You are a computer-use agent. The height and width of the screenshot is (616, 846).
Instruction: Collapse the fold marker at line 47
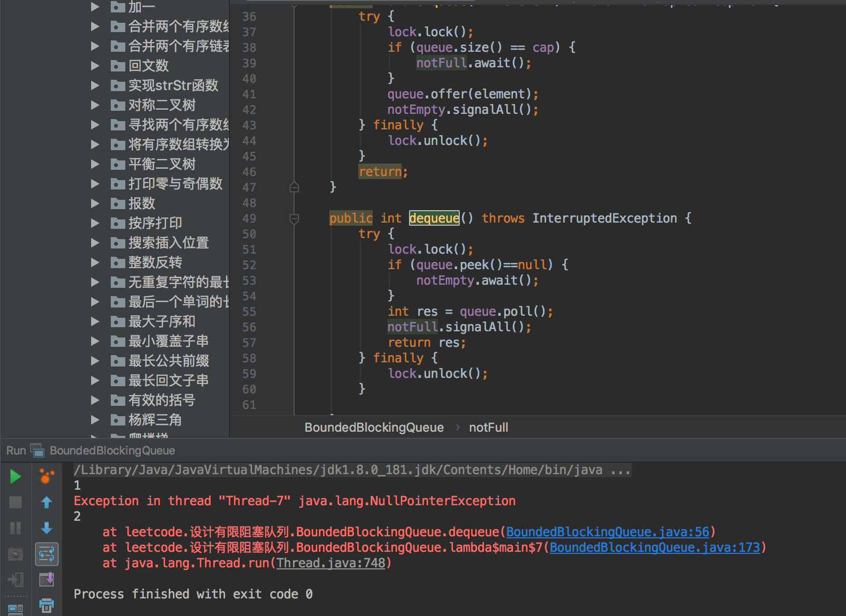(294, 187)
